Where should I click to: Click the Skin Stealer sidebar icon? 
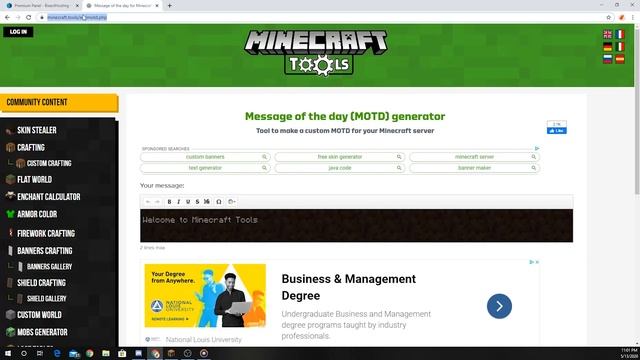pos(10,131)
